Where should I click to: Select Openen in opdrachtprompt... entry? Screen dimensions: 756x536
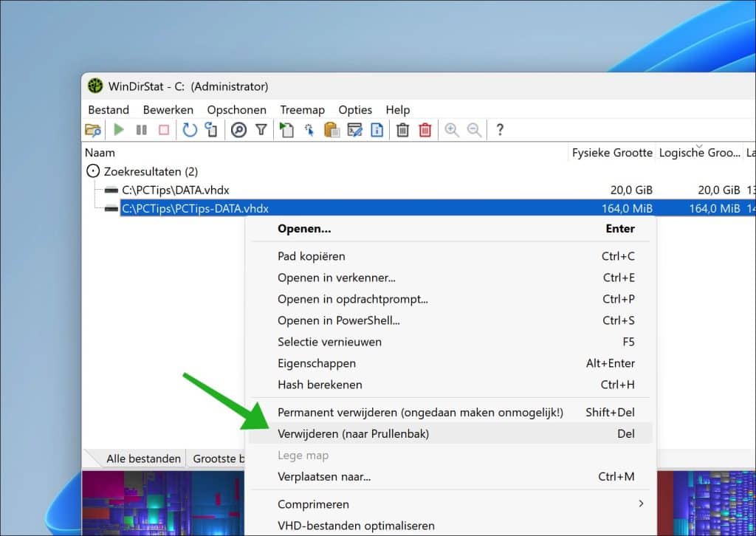(x=450, y=299)
